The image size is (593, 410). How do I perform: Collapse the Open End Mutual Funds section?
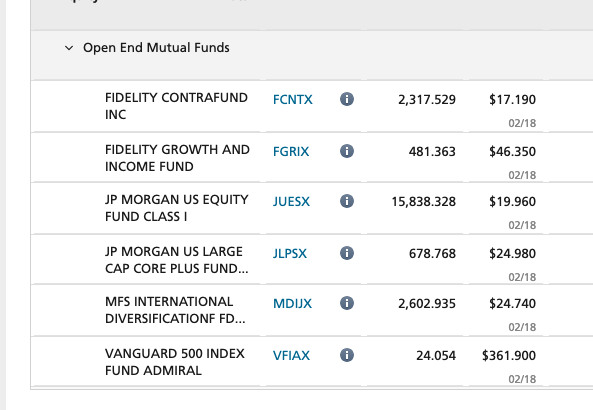click(x=69, y=48)
